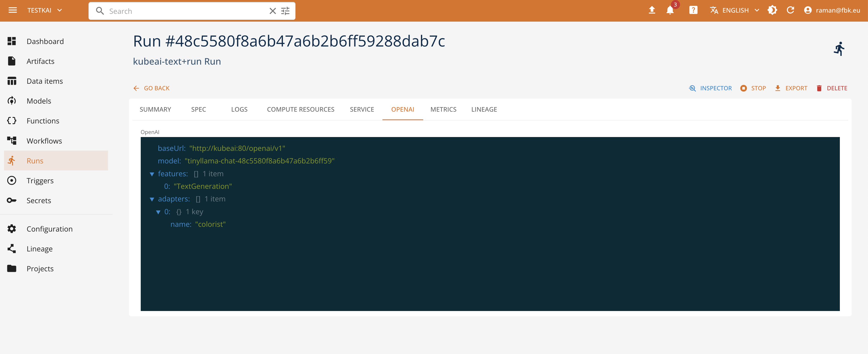Open Models in the sidebar
This screenshot has height=354, width=868.
point(39,101)
